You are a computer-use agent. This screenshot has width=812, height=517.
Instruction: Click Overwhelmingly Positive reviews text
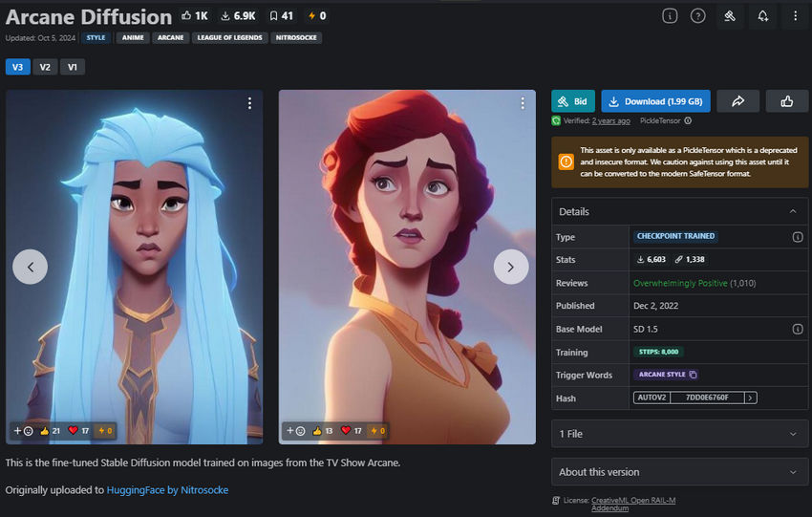tap(680, 283)
